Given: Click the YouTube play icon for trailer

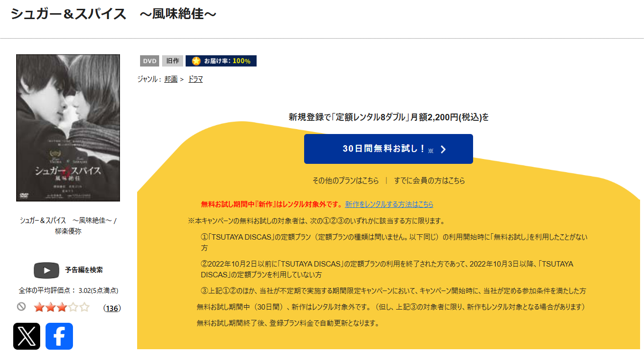Looking at the screenshot, I should pyautogui.click(x=47, y=270).
